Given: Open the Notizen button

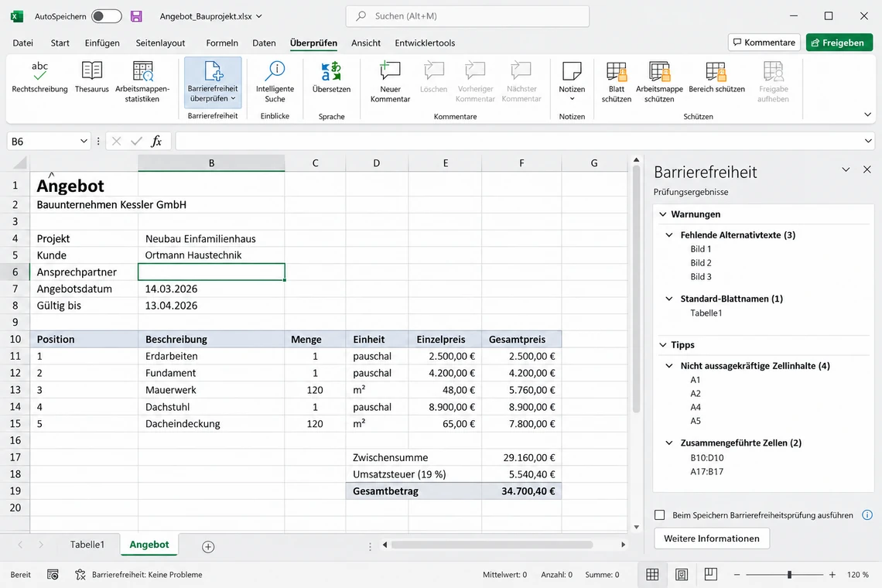Looking at the screenshot, I should (x=572, y=82).
